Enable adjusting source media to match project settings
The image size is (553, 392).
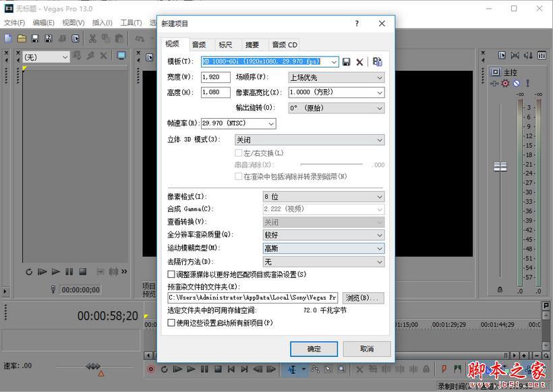[172, 275]
